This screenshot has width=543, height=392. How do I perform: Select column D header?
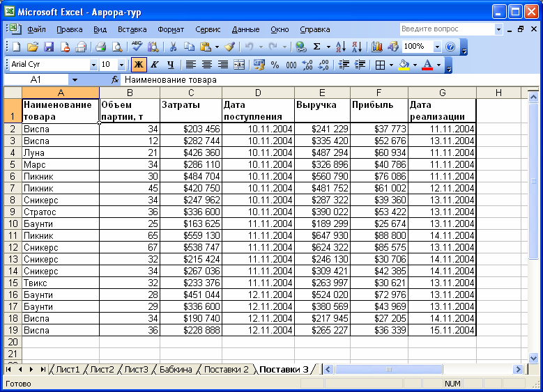click(x=258, y=93)
